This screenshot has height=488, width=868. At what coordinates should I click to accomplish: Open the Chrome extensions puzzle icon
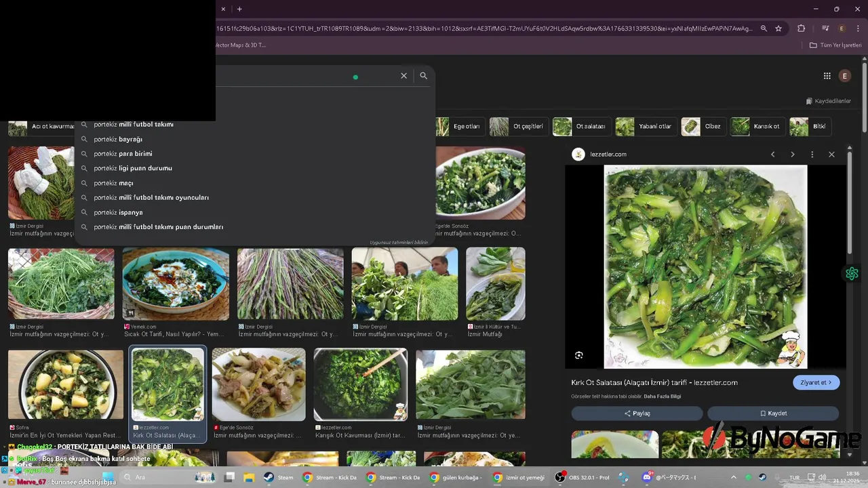[801, 28]
